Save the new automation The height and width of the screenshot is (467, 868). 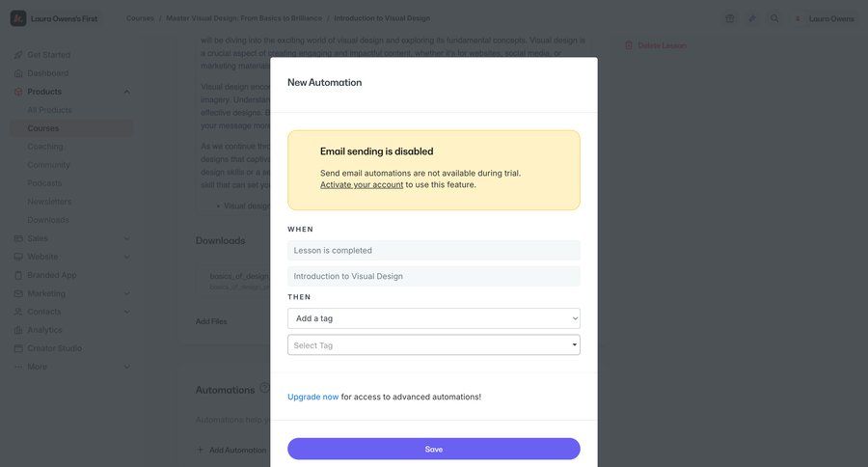point(433,449)
